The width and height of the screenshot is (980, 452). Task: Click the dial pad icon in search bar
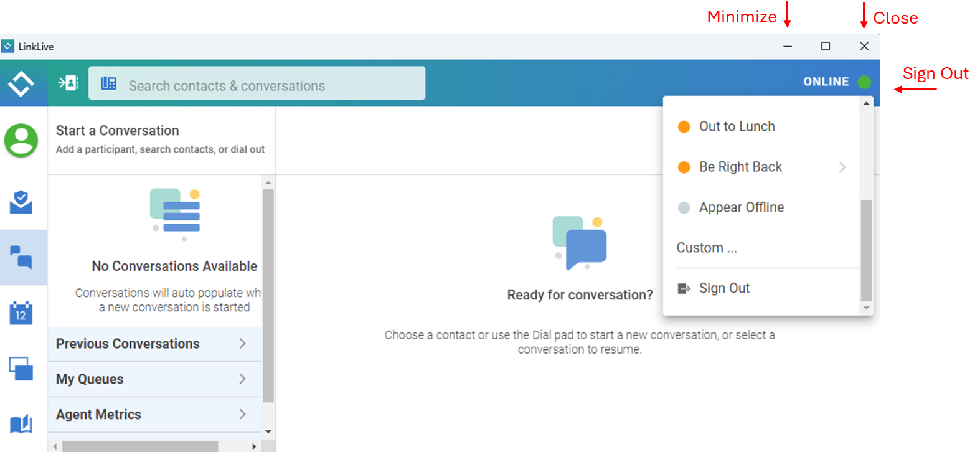pos(109,83)
